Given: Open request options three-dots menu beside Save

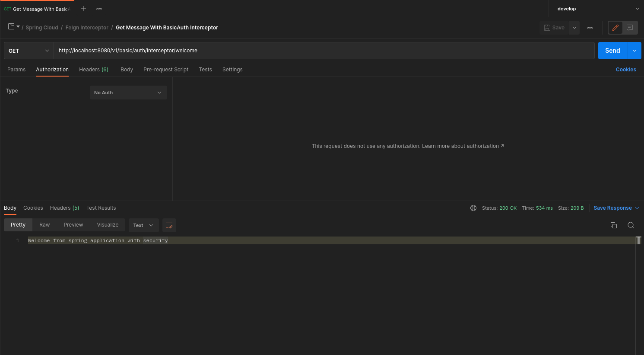Looking at the screenshot, I should 590,28.
